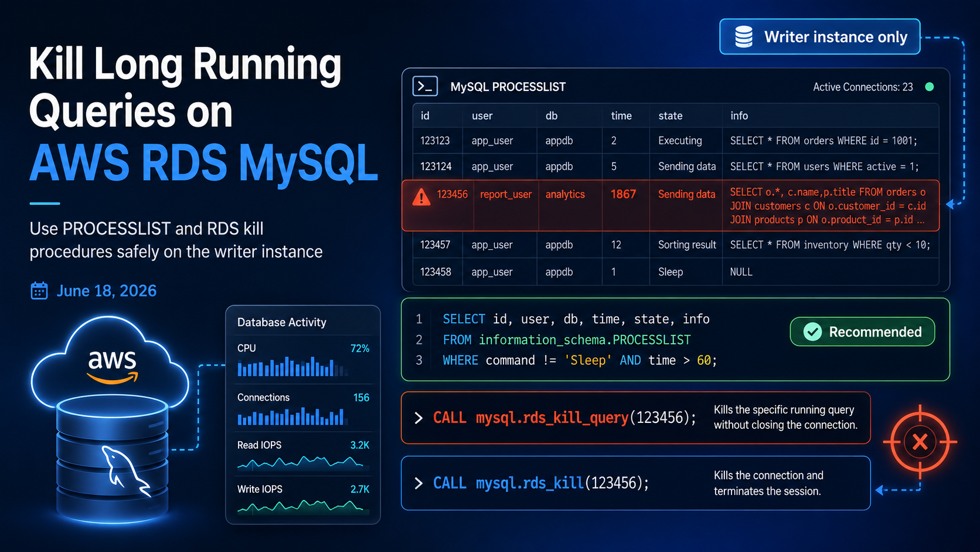Screen dimensions: 980x552
Task: Click the Recommended badge
Action: click(x=862, y=332)
